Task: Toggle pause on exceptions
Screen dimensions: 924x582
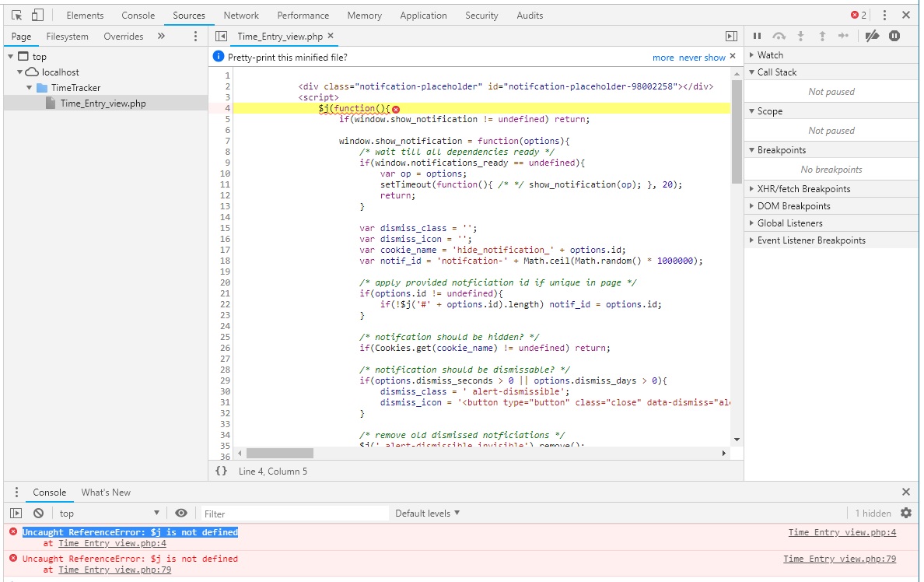Action: pos(894,37)
